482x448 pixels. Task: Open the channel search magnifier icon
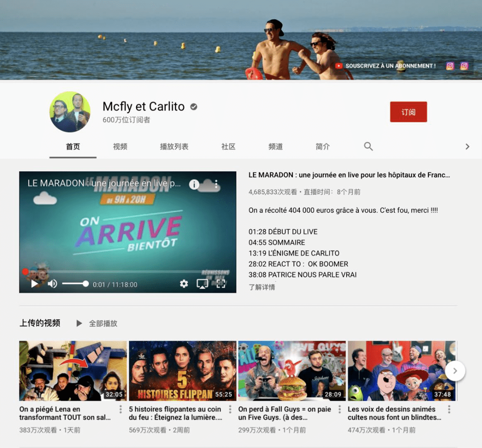pos(368,147)
